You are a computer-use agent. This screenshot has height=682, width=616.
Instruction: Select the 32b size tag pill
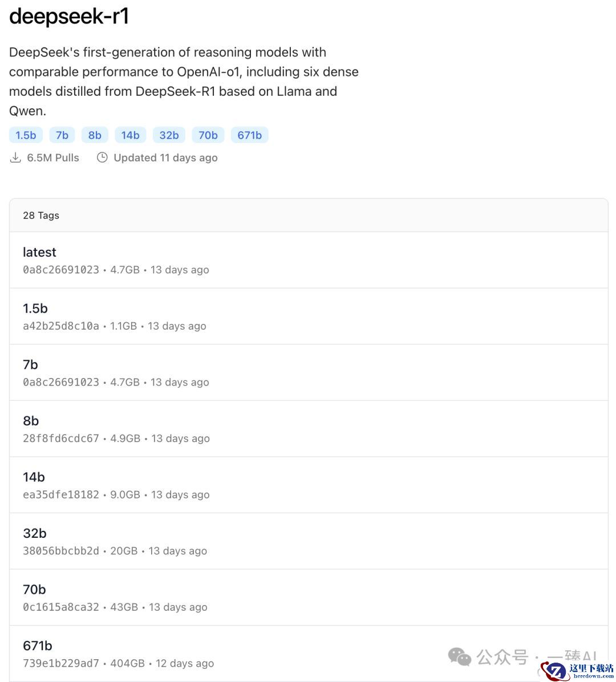169,135
